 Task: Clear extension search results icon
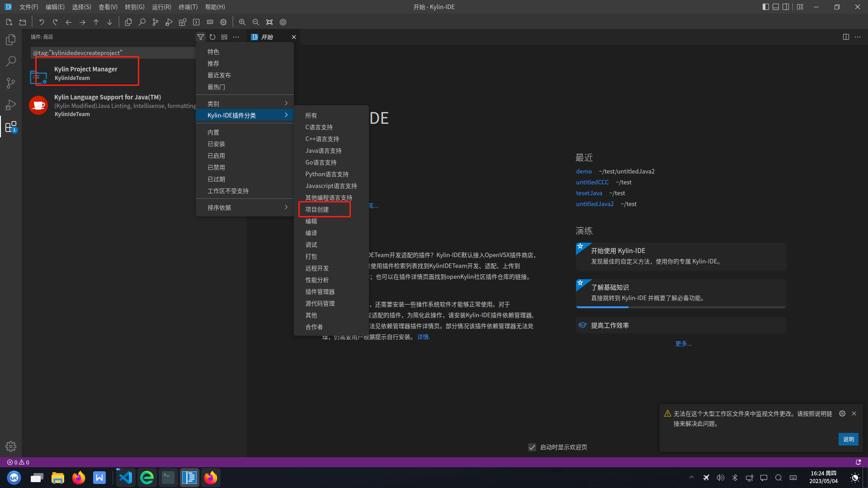click(x=224, y=37)
